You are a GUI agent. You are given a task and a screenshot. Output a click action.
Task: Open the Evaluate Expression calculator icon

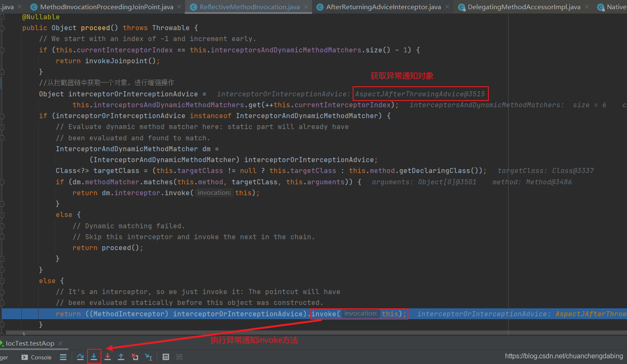coord(166,357)
